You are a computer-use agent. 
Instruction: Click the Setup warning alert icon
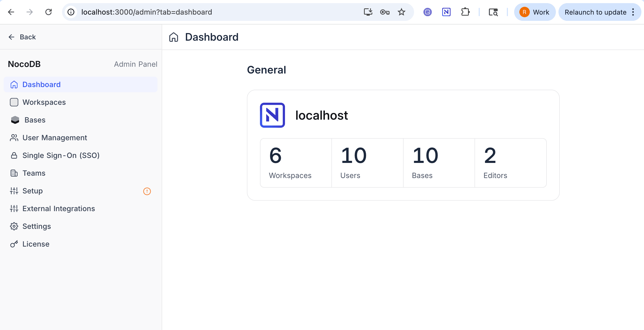tap(147, 191)
